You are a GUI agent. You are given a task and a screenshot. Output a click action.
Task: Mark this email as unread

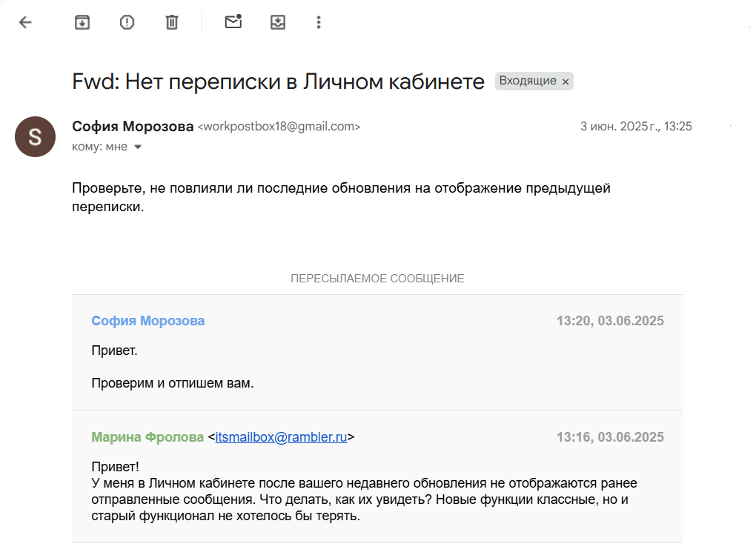point(233,22)
